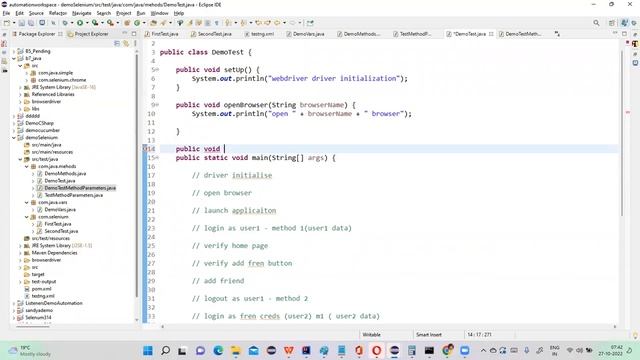Click the Opera icon in taskbar

tap(376, 350)
